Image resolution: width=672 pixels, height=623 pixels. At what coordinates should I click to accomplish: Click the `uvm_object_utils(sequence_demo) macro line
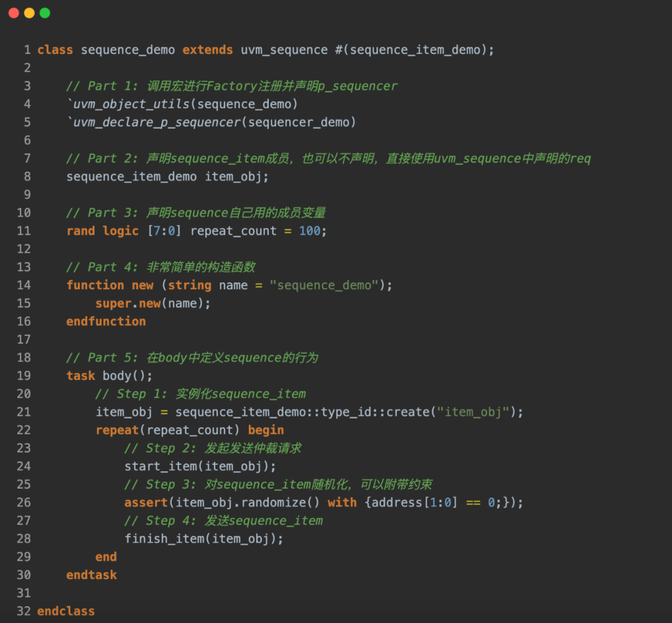click(x=182, y=104)
